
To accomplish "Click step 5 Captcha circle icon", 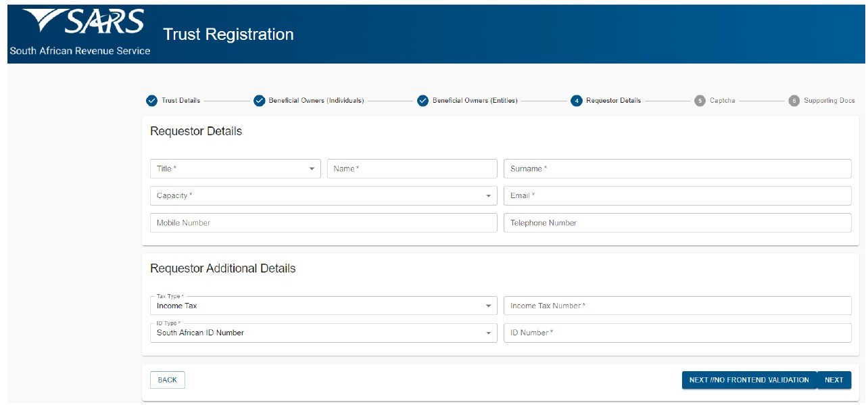I will pyautogui.click(x=700, y=101).
